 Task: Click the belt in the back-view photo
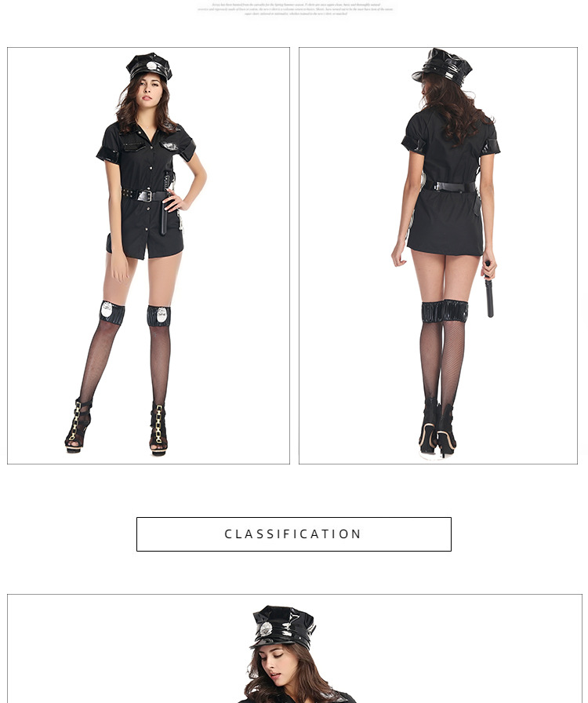[x=448, y=187]
